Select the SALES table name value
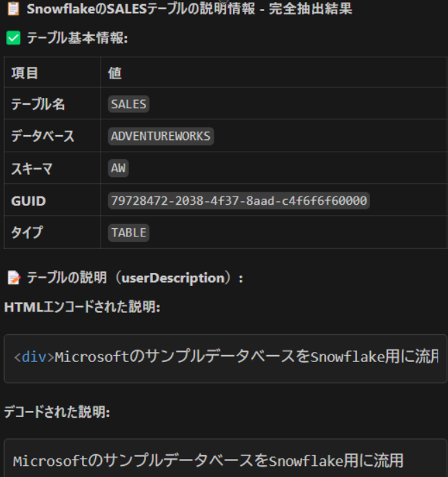This screenshot has width=448, height=477. [129, 104]
